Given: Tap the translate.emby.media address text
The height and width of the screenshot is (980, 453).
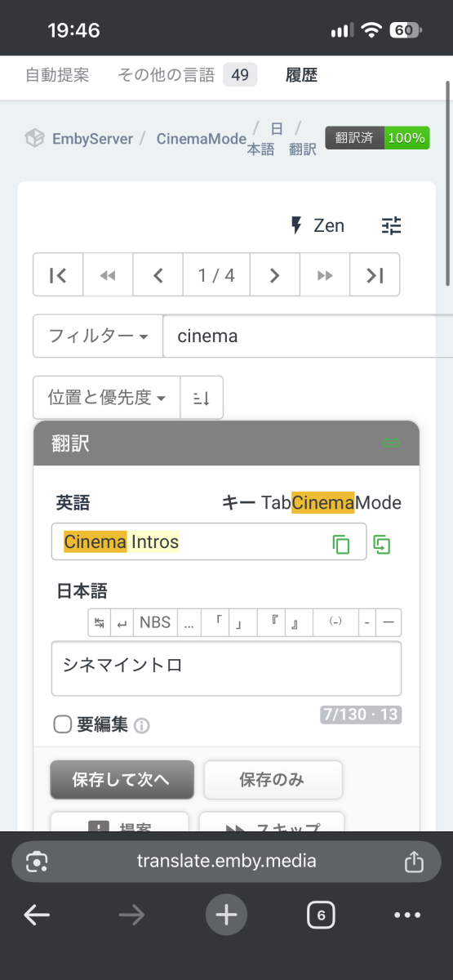Looking at the screenshot, I should [227, 862].
